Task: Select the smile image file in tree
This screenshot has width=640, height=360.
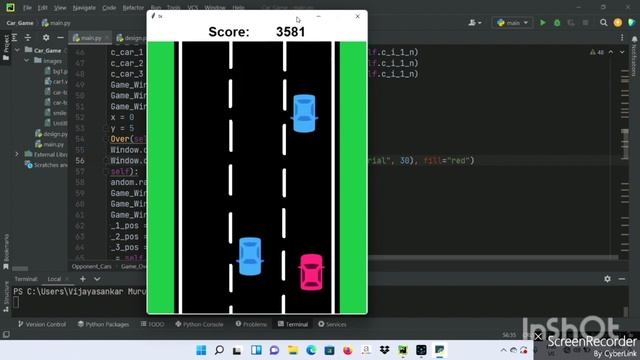Action: [56, 113]
